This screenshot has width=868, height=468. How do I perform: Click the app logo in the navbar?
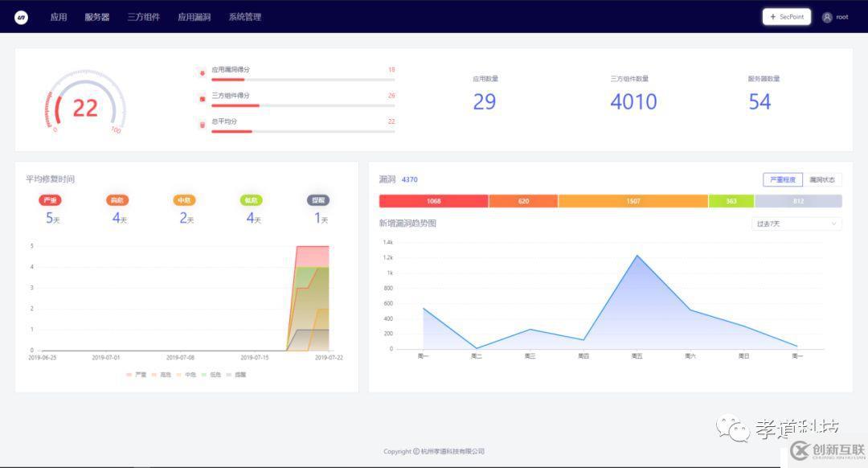pos(21,17)
